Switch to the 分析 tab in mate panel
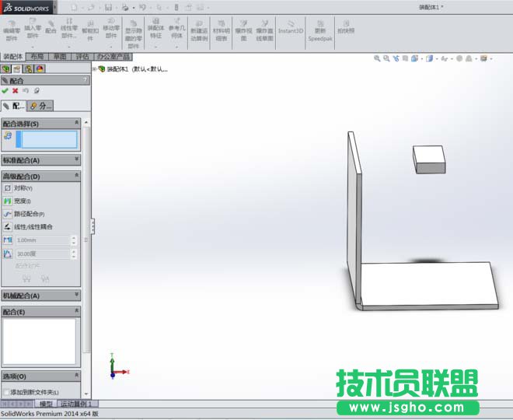The image size is (513, 420). [40, 106]
